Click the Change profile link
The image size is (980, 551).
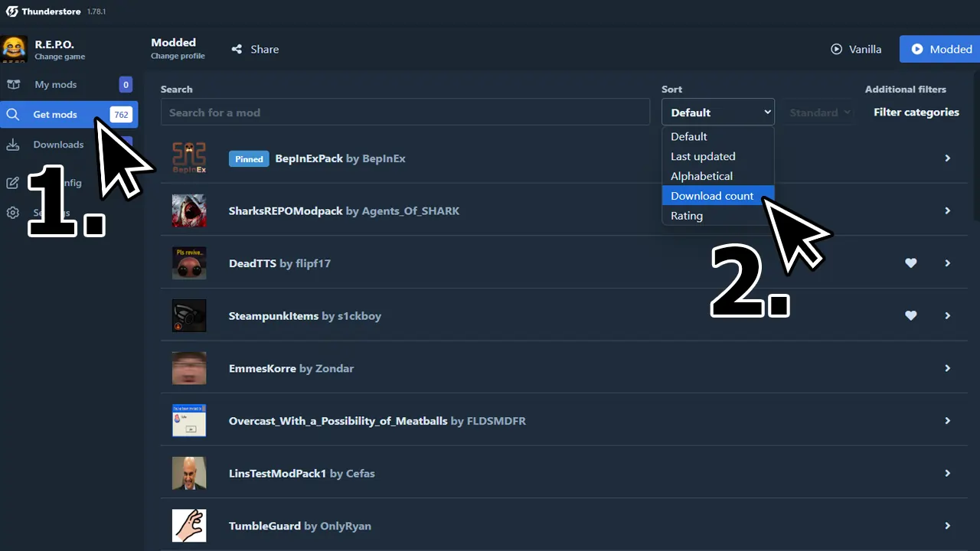[178, 56]
